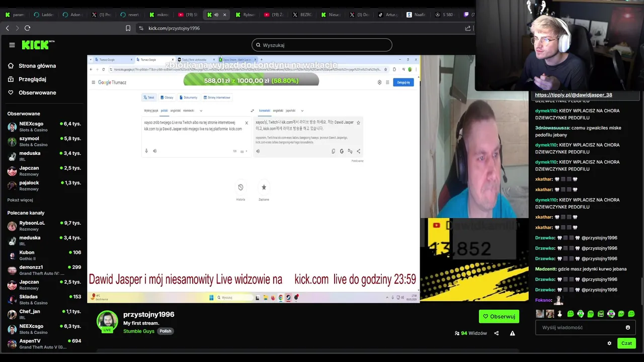
Task: Click the 94 Widzów viewers icon
Action: (457, 333)
